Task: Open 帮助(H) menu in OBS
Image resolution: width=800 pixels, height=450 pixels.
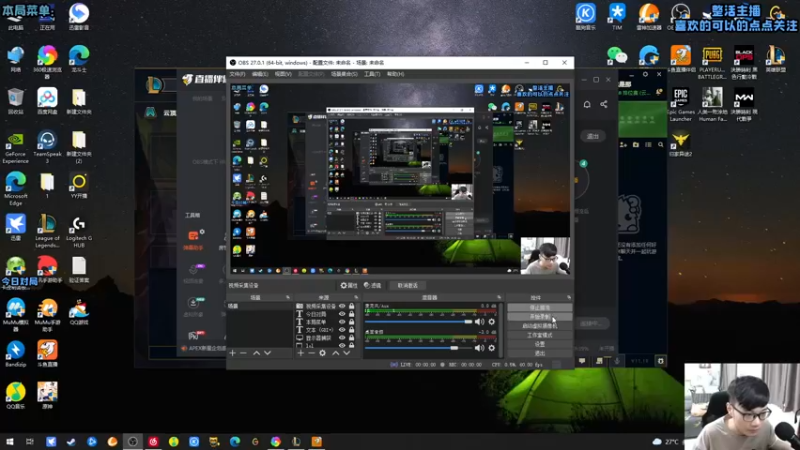Action: 395,74
